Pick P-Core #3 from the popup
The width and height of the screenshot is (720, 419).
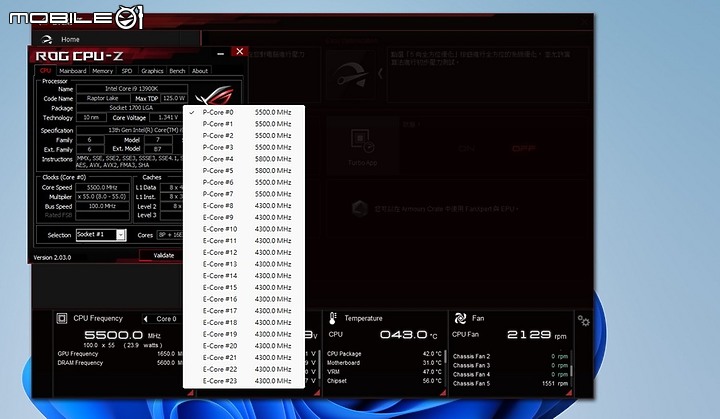[243, 147]
